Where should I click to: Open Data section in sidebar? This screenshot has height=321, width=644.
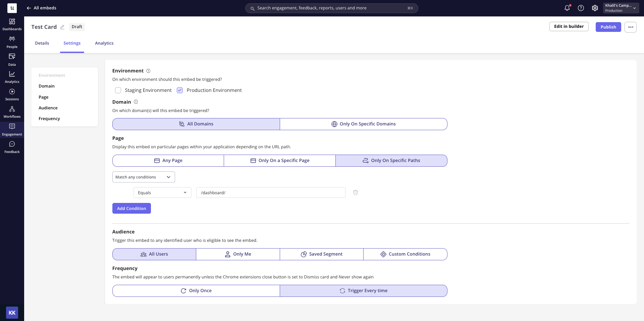(12, 60)
